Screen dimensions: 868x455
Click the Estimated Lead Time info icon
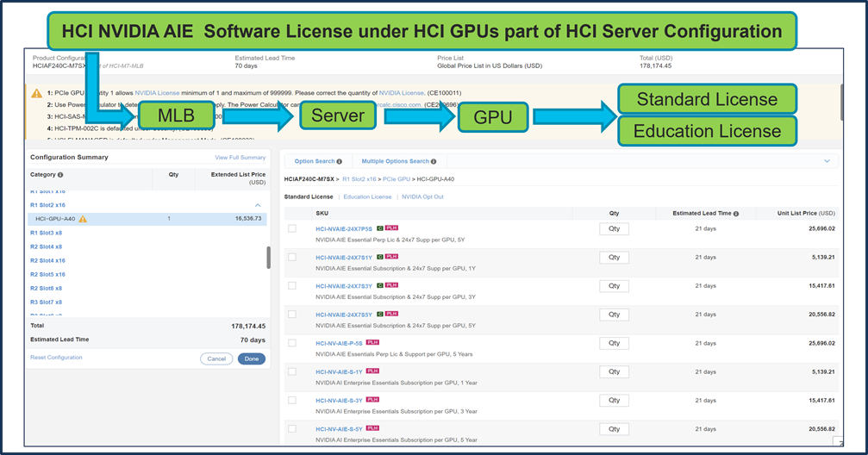tap(735, 213)
